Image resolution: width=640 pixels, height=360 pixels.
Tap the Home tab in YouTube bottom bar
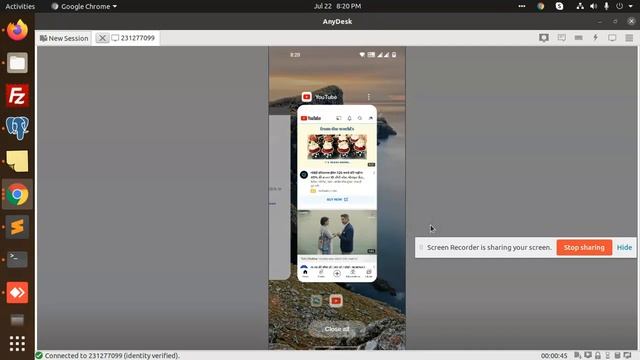(305, 273)
